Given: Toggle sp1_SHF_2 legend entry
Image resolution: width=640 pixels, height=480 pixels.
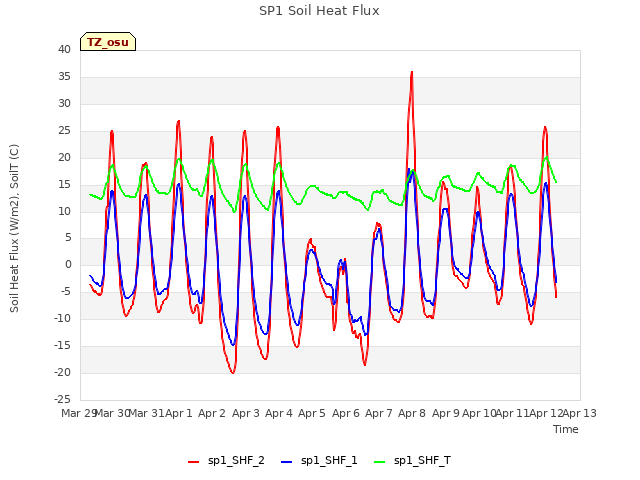Looking at the screenshot, I should click(x=226, y=460).
